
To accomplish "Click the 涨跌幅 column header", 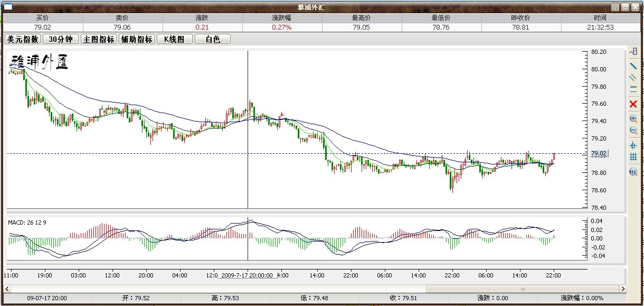I will tap(282, 18).
